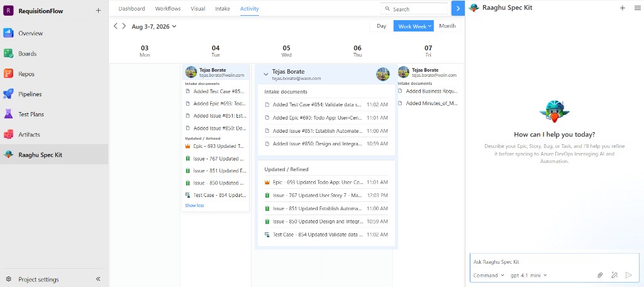Open the Work Week view dropdown
This screenshot has height=287, width=644.
414,26
